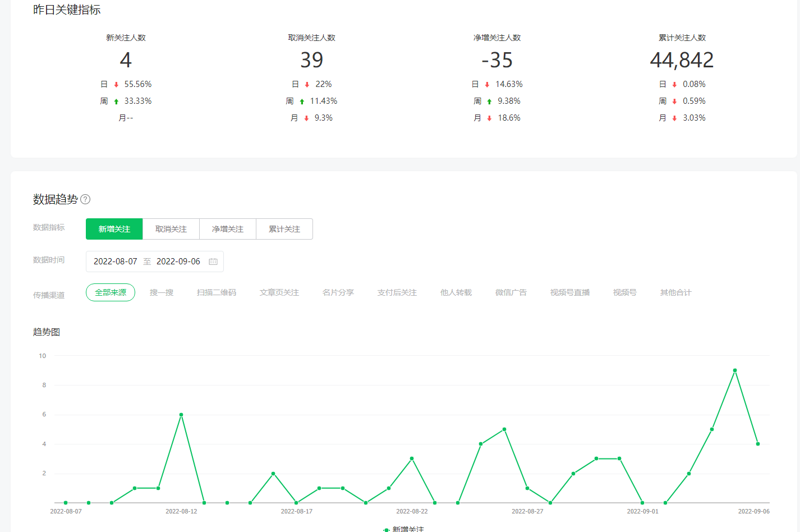Click the 新关注人数 value 4
The height and width of the screenshot is (532, 800).
[x=126, y=60]
